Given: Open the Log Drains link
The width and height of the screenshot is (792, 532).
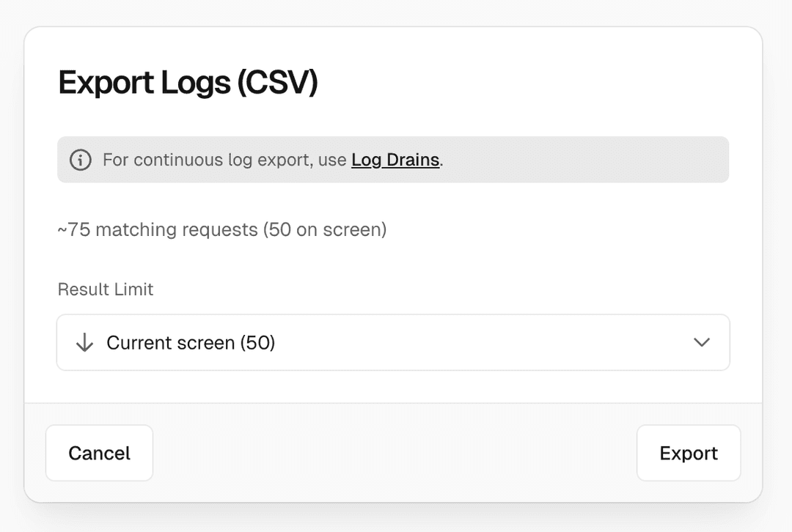Looking at the screenshot, I should coord(395,160).
